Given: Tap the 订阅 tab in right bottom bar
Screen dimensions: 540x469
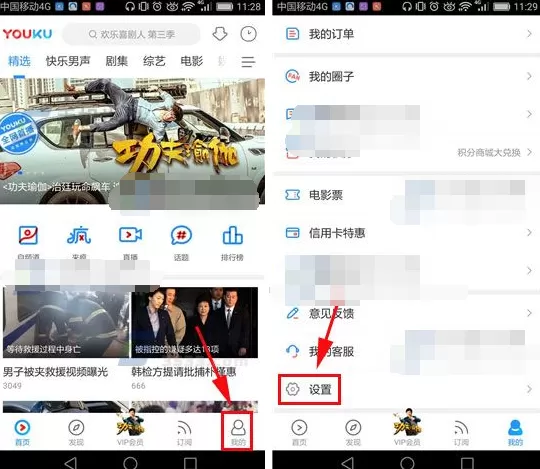Looking at the screenshot, I should [461, 432].
